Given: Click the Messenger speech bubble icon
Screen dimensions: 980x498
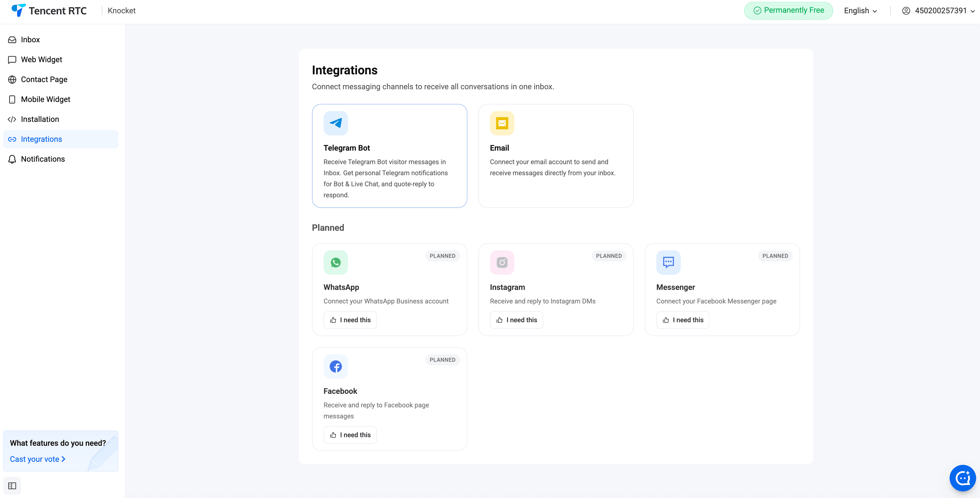Looking at the screenshot, I should click(668, 263).
